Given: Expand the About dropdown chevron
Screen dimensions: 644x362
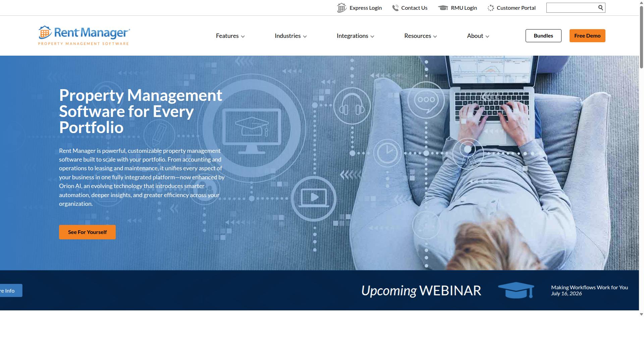Looking at the screenshot, I should 487,37.
